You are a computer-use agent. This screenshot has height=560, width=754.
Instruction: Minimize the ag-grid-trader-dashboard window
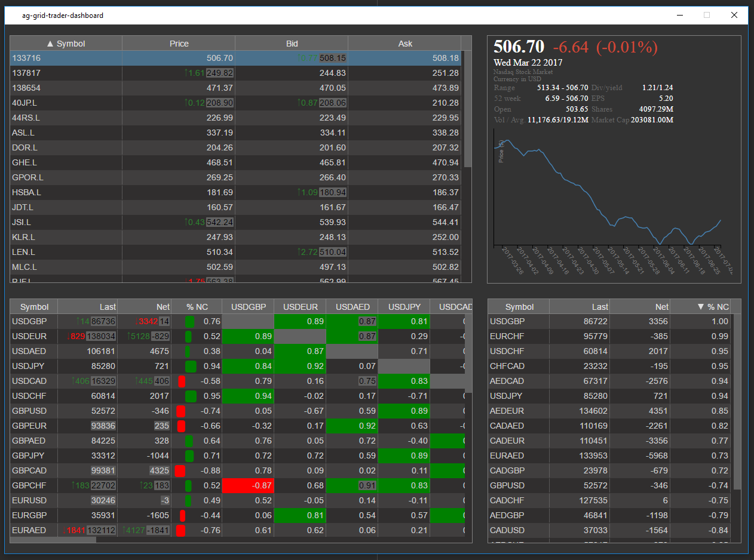pos(679,16)
